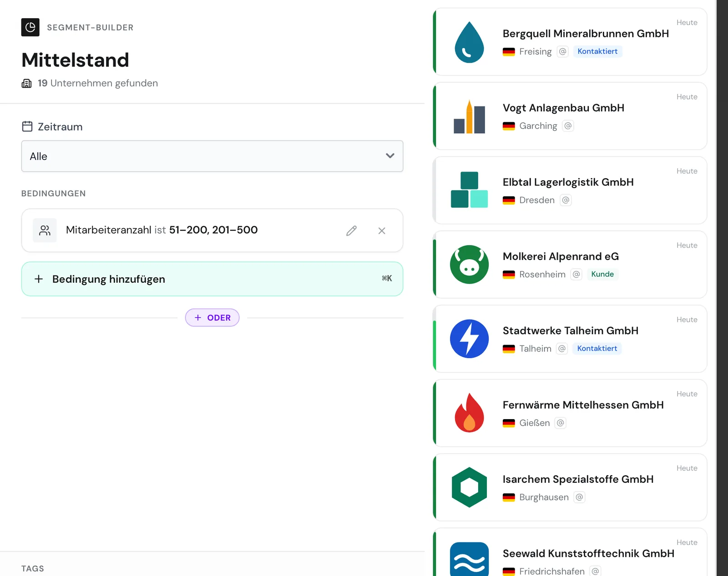This screenshot has height=576, width=728.
Task: Open Seewald Kunststofftechnik GmbH wave logo
Action: [x=469, y=559]
